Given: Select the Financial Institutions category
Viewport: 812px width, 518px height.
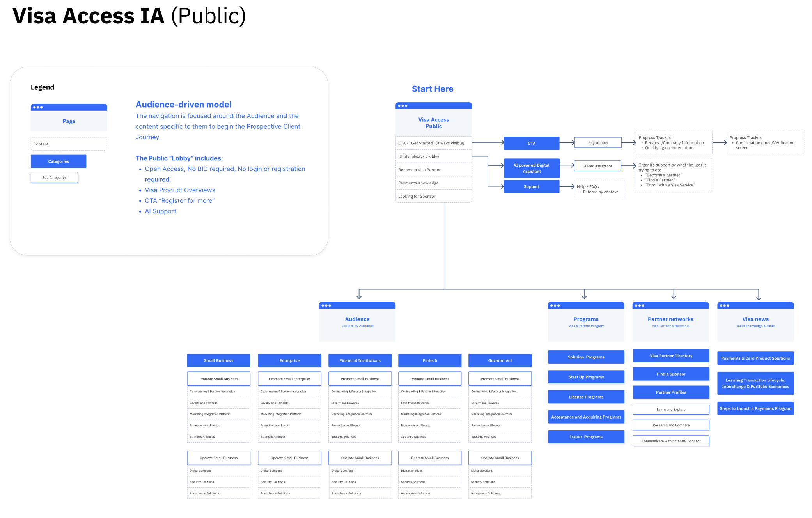Looking at the screenshot, I should pos(360,360).
